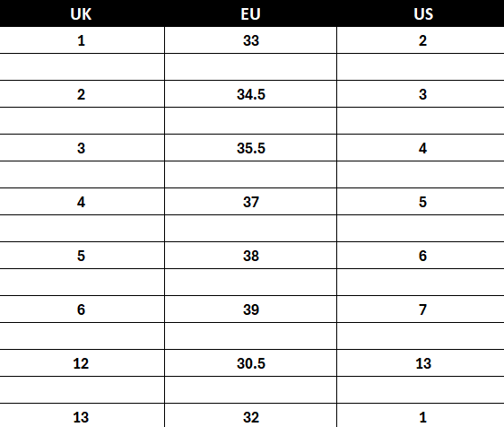Select the EU size 37 cell

coord(251,202)
